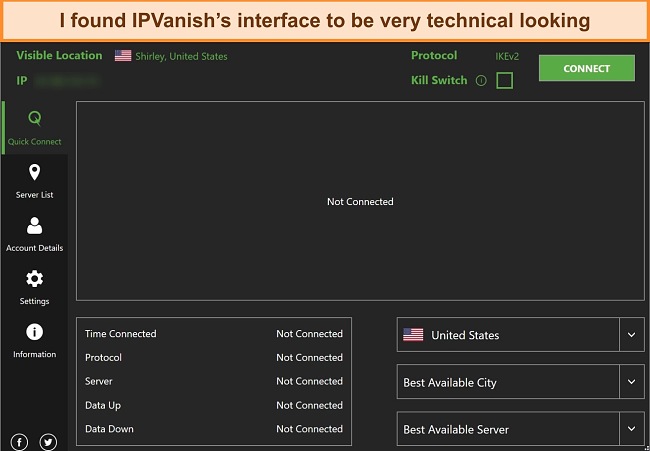This screenshot has height=451, width=650.
Task: Click the Time Connected row label
Action: click(121, 334)
